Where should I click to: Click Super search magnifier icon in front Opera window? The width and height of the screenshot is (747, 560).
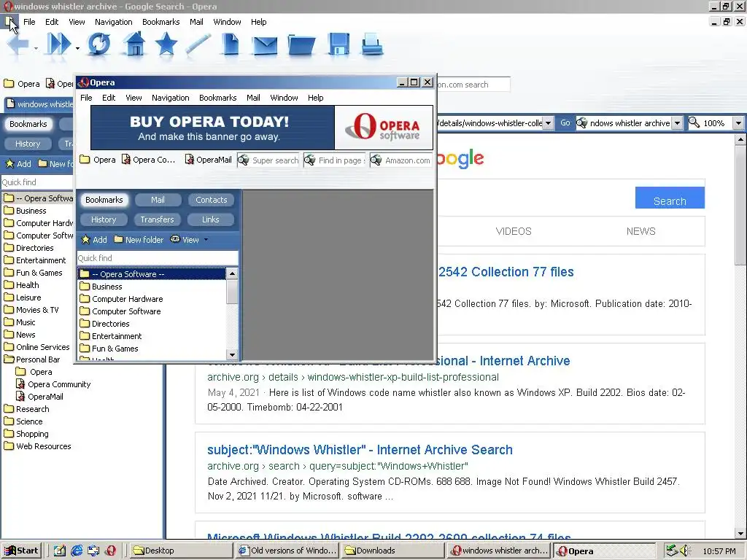(x=244, y=160)
